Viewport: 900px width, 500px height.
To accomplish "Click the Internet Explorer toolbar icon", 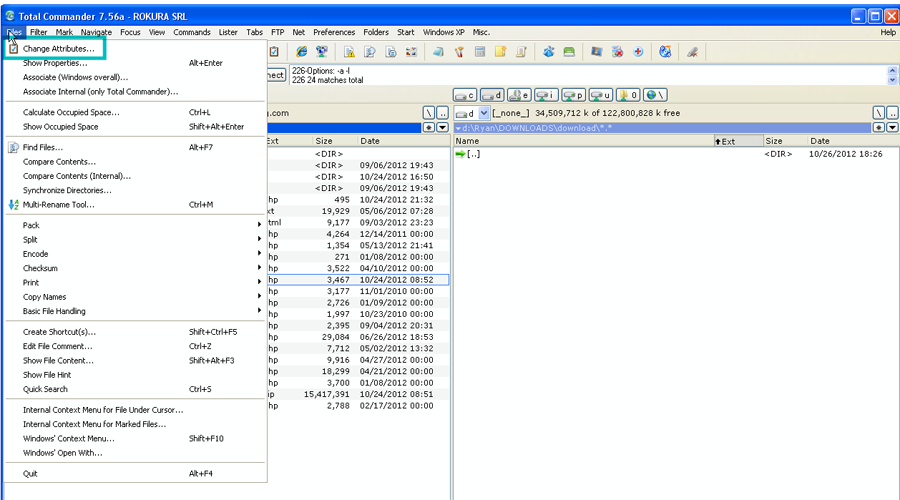I will click(x=301, y=52).
